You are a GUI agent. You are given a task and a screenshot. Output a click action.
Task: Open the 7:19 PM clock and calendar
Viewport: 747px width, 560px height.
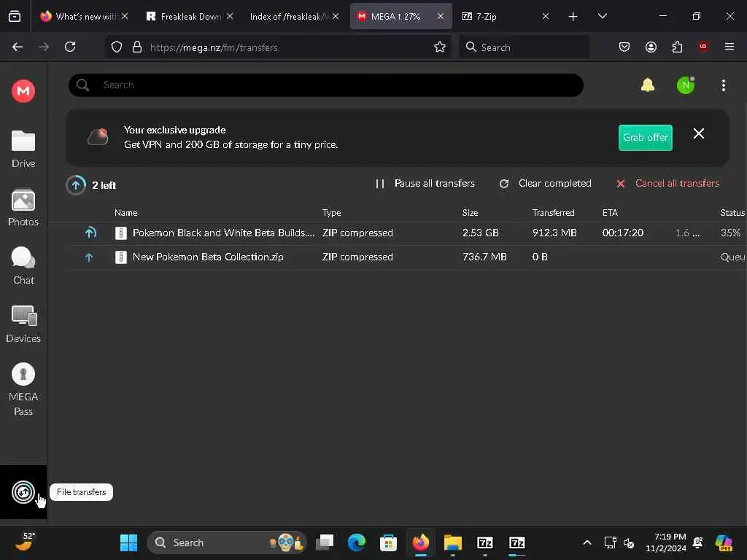point(665,542)
